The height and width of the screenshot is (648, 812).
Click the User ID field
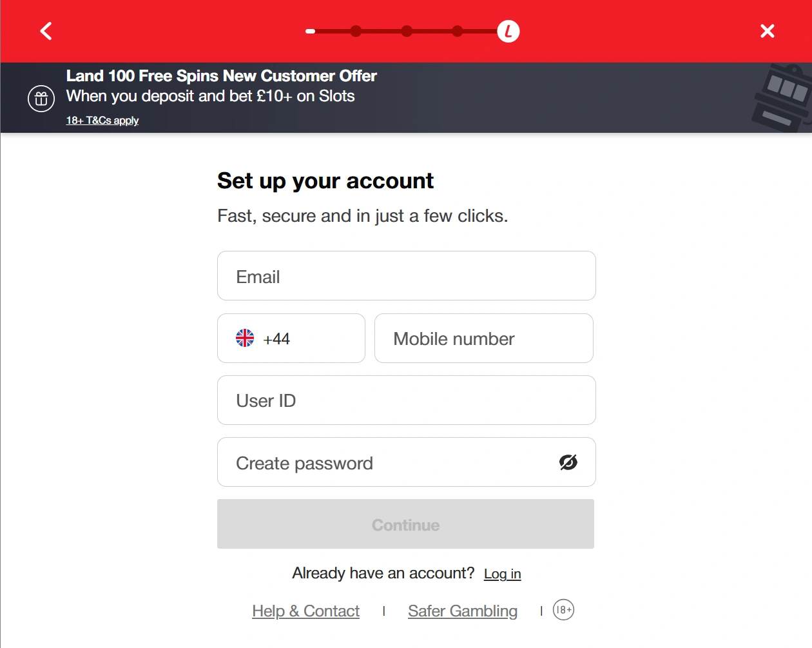pos(406,400)
